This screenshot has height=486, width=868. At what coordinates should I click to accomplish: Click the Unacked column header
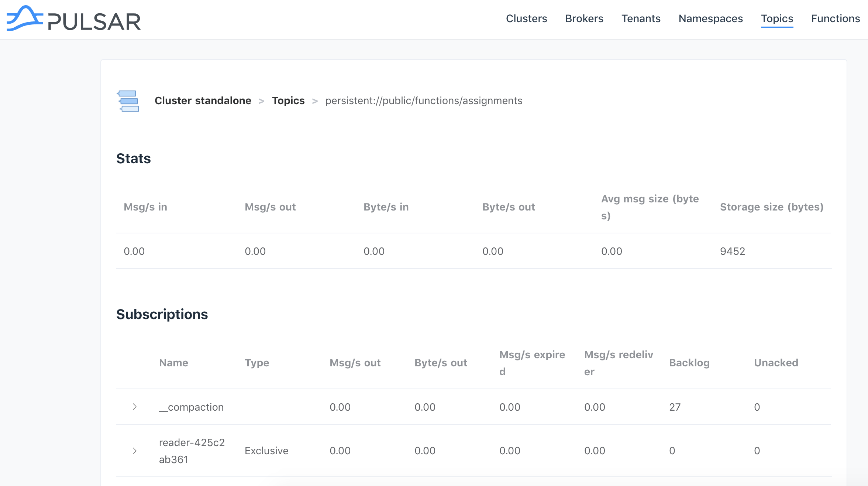pyautogui.click(x=776, y=363)
